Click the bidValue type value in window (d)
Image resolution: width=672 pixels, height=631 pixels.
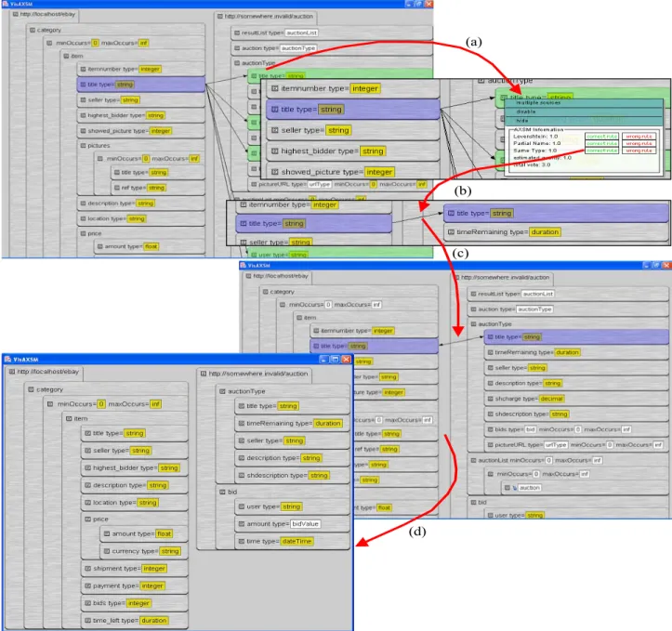(306, 524)
